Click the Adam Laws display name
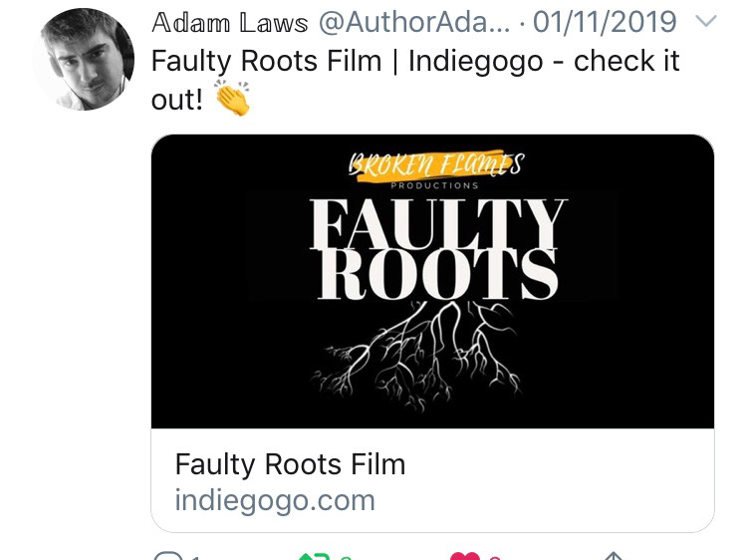This screenshot has width=747, height=560. [230, 22]
